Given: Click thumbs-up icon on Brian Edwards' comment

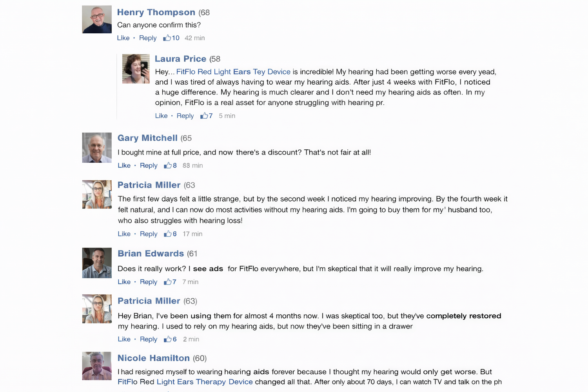Looking at the screenshot, I should point(168,282).
